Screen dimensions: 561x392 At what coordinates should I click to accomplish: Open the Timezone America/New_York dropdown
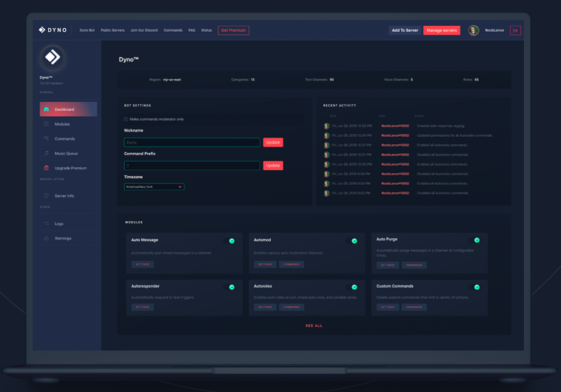tap(154, 186)
